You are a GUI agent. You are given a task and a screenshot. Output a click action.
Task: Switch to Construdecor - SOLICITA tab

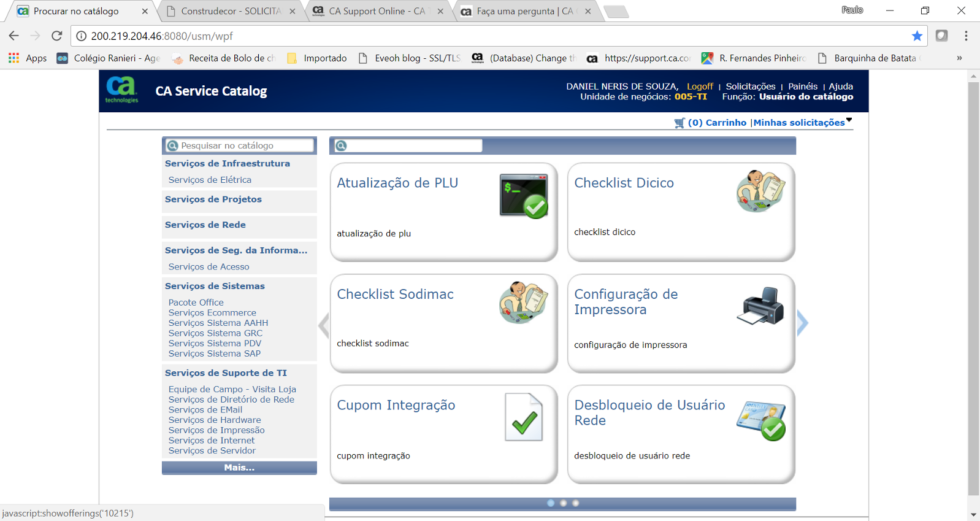pos(231,11)
